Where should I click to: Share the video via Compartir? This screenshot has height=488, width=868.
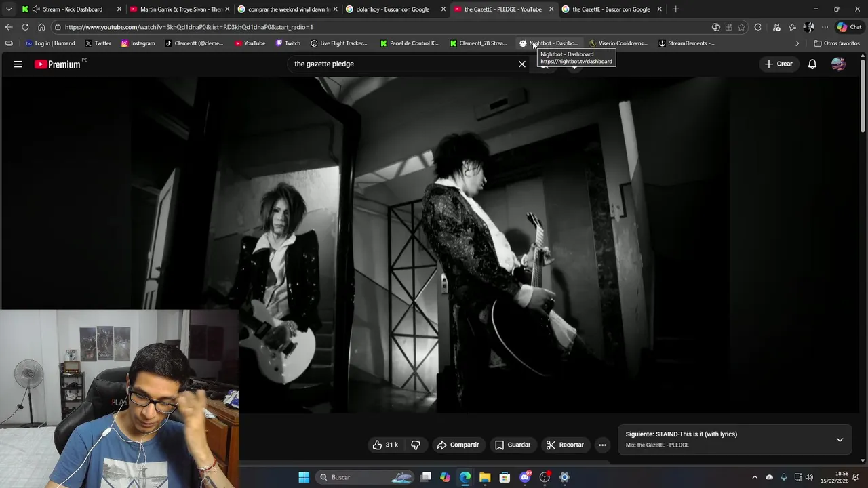(x=458, y=445)
